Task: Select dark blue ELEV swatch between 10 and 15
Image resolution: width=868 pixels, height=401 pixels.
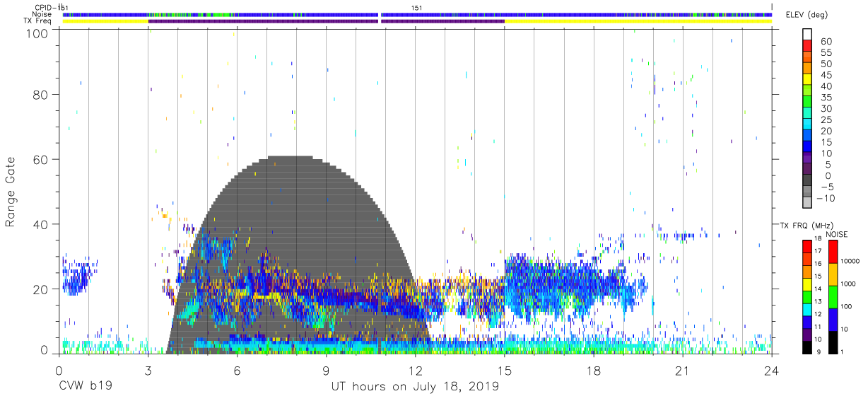Action: (807, 146)
